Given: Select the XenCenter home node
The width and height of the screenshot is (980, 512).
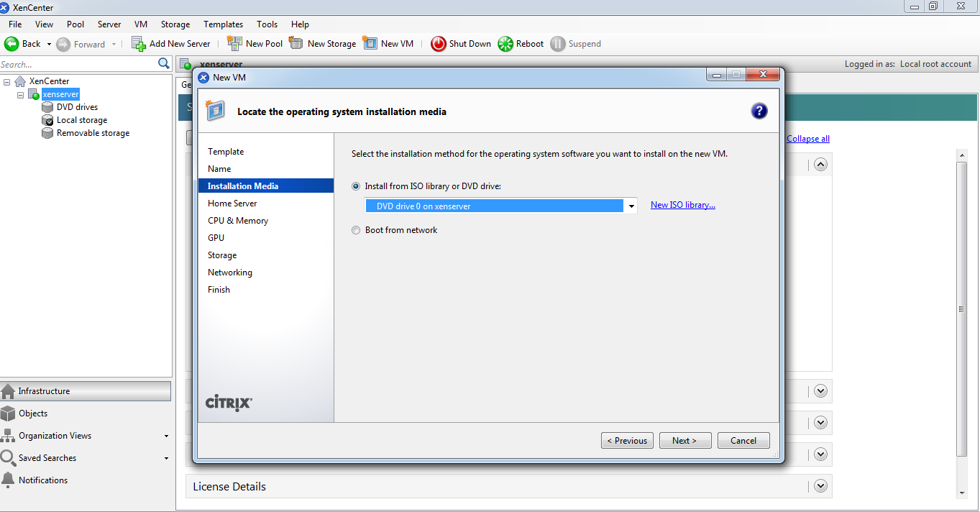Looking at the screenshot, I should point(50,81).
